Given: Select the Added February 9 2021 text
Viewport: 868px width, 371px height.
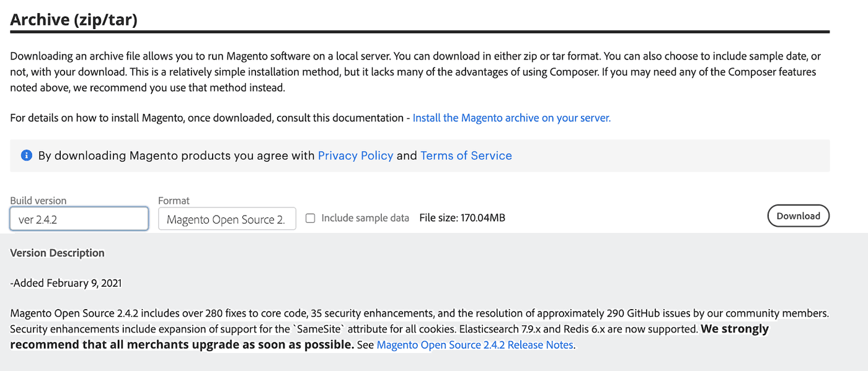Looking at the screenshot, I should pyautogui.click(x=66, y=282).
